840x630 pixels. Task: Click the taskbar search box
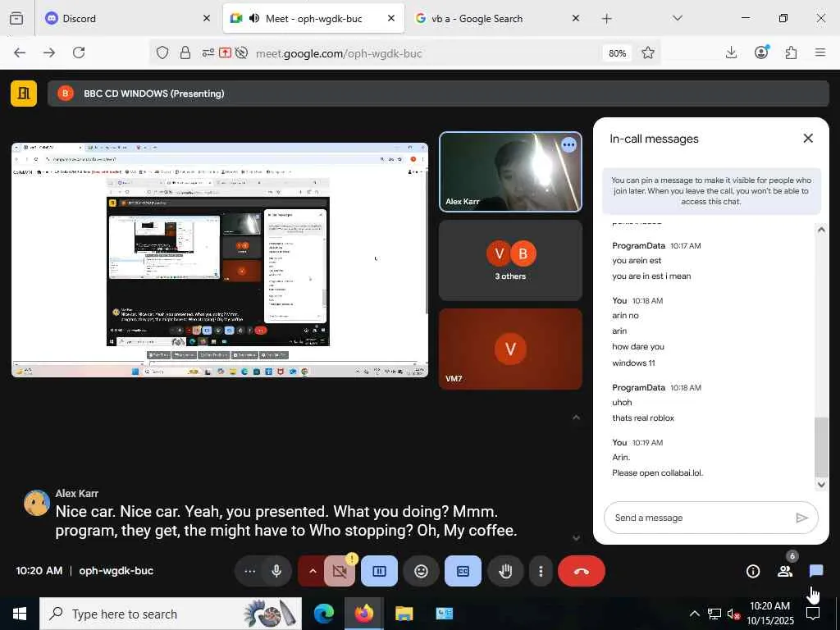171,614
